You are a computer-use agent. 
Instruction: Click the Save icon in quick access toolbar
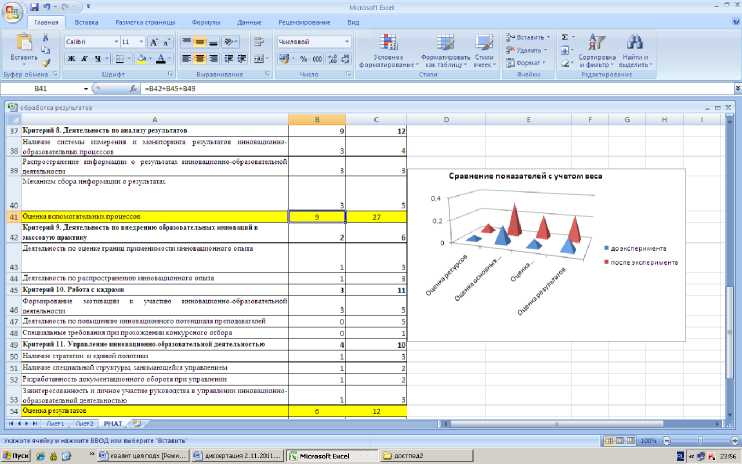click(34, 6)
